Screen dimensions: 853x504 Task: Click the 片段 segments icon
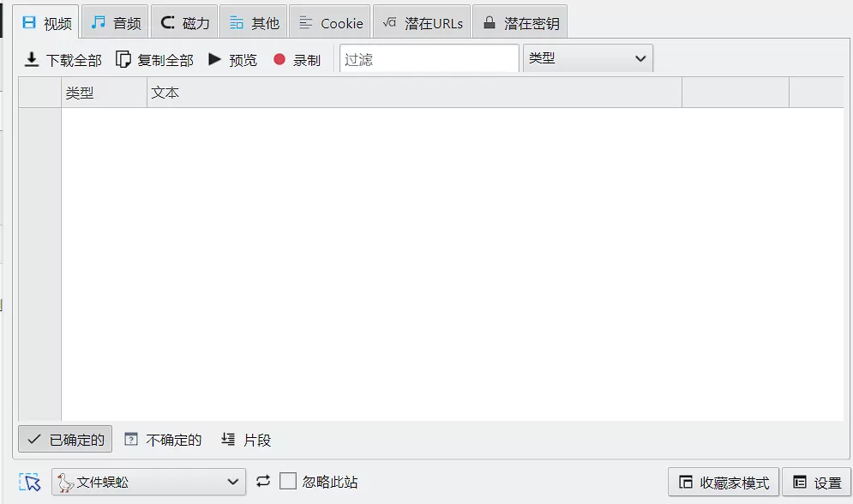pyautogui.click(x=227, y=439)
